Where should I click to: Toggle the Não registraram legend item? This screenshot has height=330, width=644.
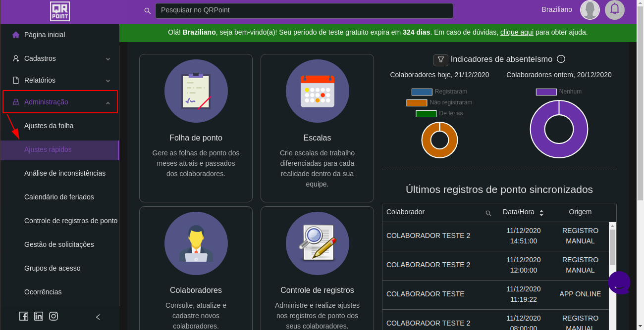pos(439,102)
